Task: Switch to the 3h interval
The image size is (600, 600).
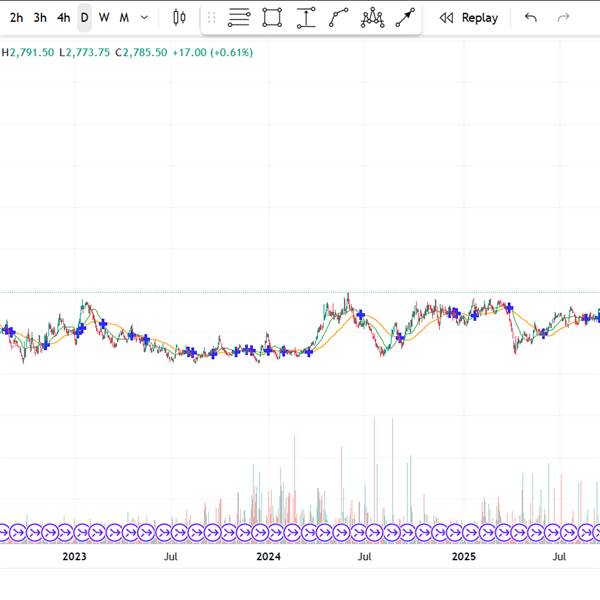Action: click(x=40, y=18)
